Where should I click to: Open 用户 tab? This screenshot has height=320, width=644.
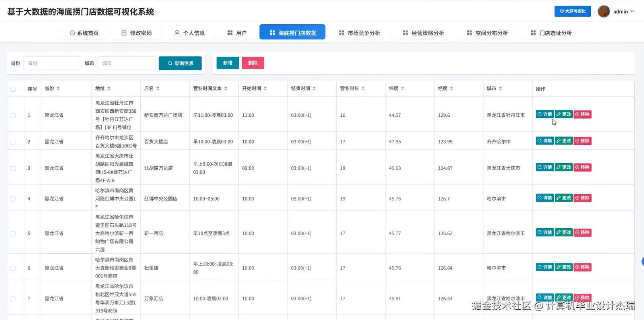pyautogui.click(x=237, y=33)
